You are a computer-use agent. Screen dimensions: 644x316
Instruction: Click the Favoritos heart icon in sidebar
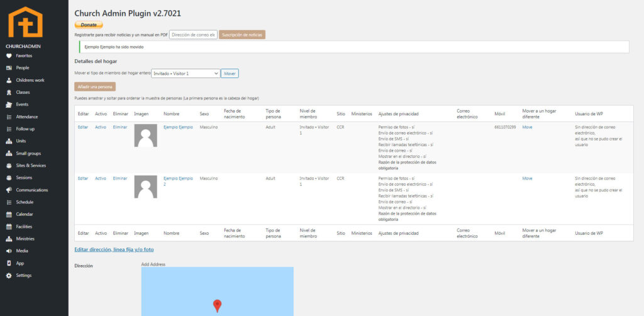coord(9,55)
